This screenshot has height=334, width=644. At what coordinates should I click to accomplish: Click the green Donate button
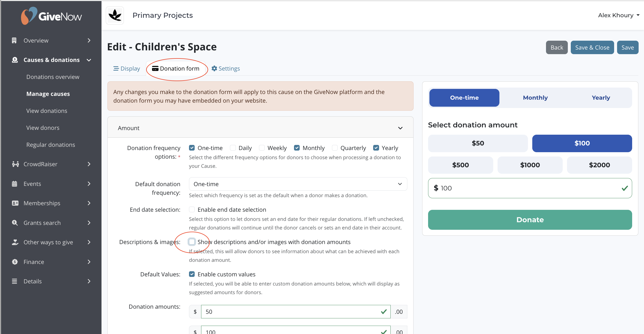pyautogui.click(x=530, y=220)
